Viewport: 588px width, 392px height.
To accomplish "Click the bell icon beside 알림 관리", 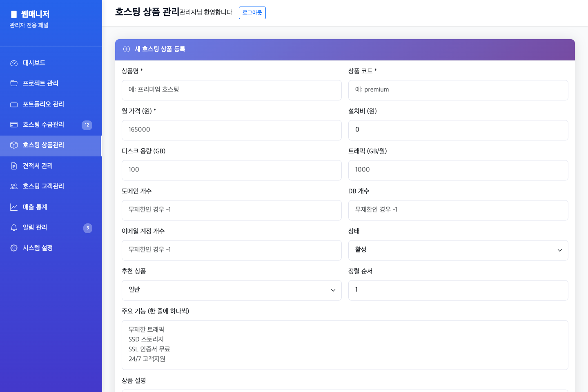I will (14, 227).
